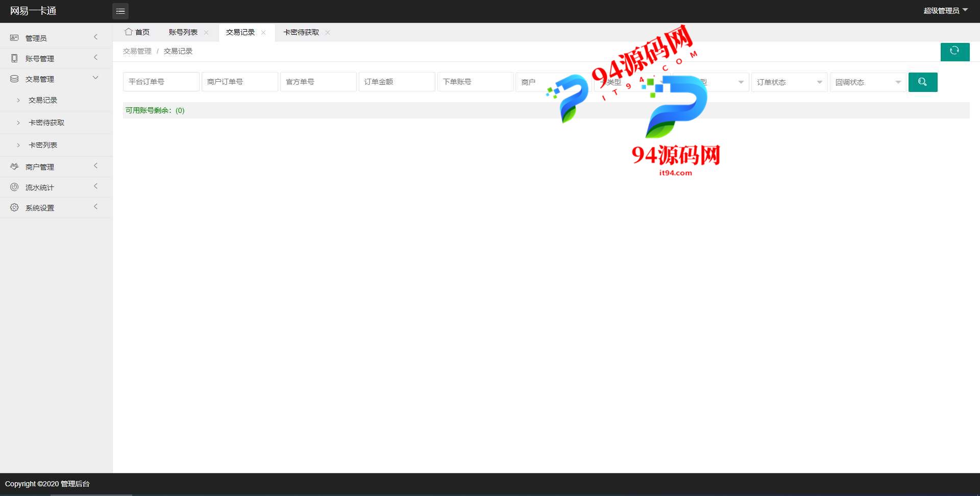Expand the 账号管理 menu chevron
Image resolution: width=980 pixels, height=496 pixels.
95,57
